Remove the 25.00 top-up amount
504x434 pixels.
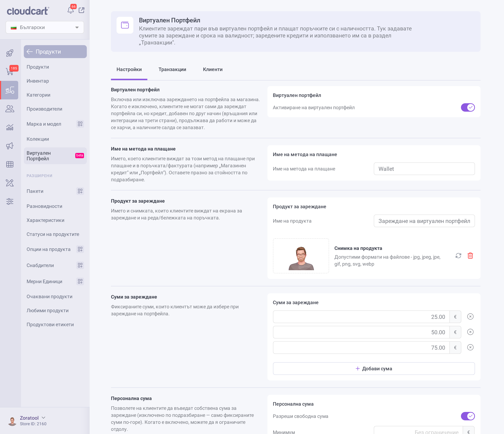470,317
